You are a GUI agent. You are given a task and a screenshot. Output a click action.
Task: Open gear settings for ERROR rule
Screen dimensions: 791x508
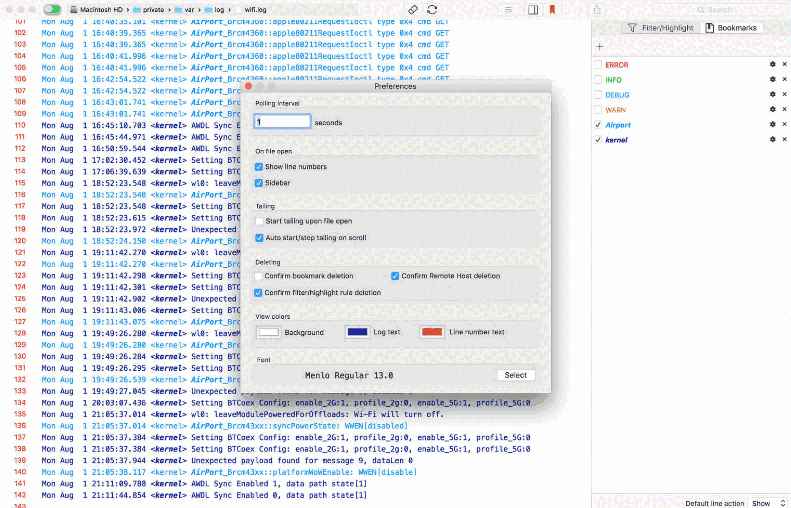click(x=772, y=64)
